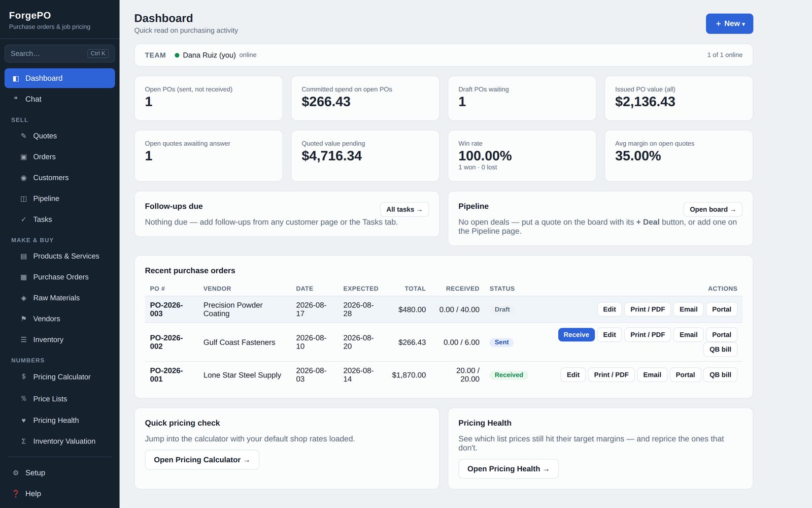This screenshot has height=508, width=812.
Task: Click Precision Powder Coating vendor name
Action: coord(233,309)
